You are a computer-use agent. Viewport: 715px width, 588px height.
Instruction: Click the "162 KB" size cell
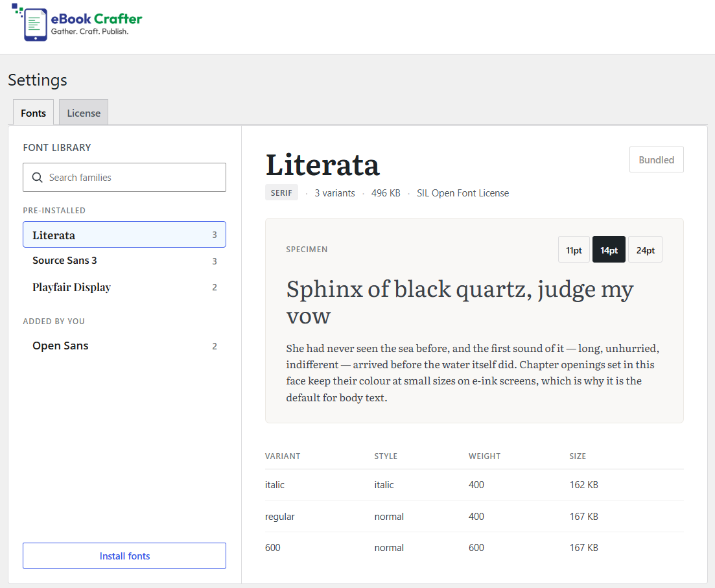pyautogui.click(x=583, y=484)
